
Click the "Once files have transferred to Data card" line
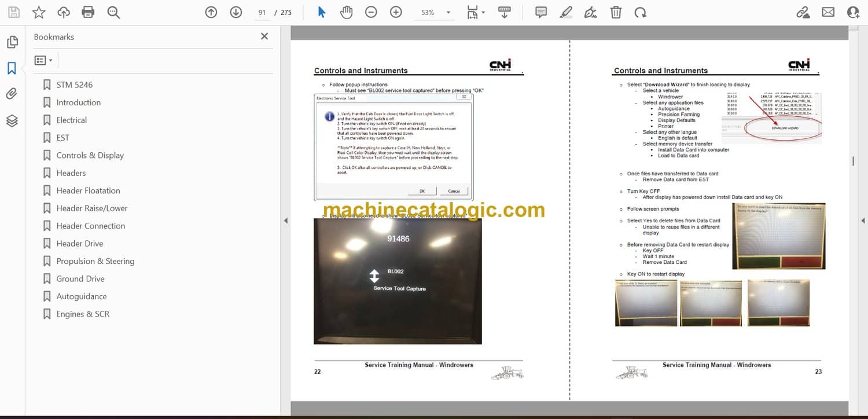672,174
